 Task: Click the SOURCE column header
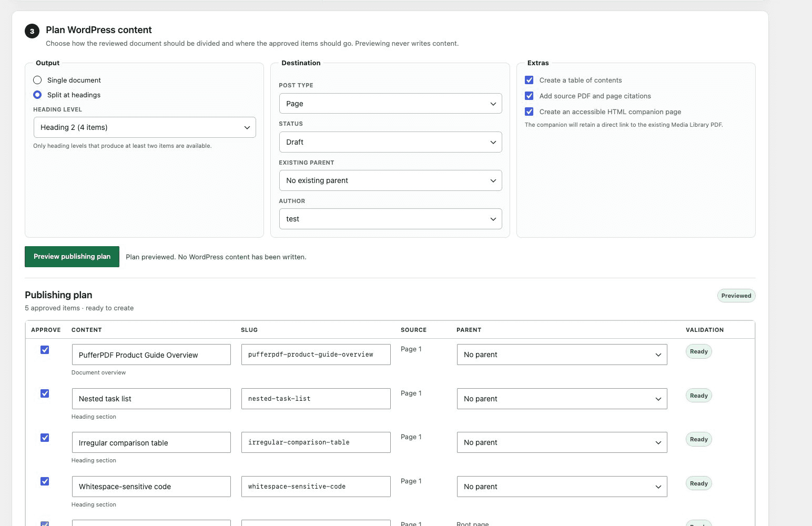click(413, 330)
